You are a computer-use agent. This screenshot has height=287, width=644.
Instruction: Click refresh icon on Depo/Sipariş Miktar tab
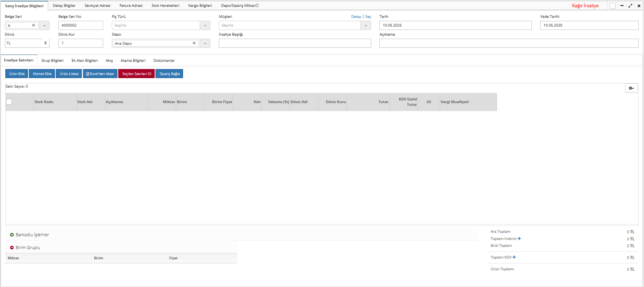[x=257, y=6]
